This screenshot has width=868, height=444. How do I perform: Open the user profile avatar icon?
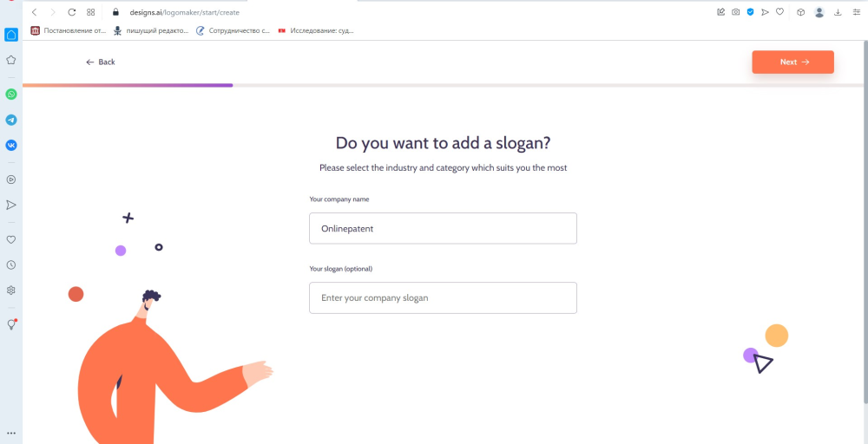pos(819,12)
